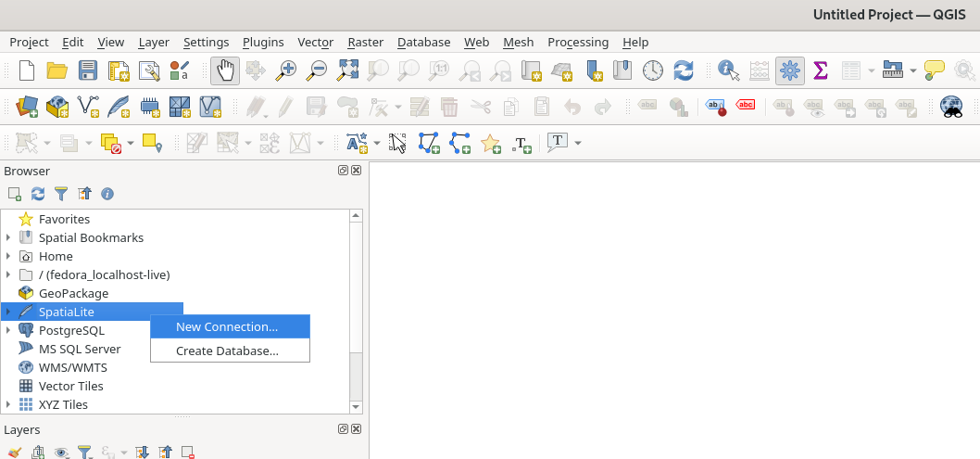This screenshot has height=459, width=980.
Task: Expand the Spatial Bookmarks tree node
Action: click(8, 237)
